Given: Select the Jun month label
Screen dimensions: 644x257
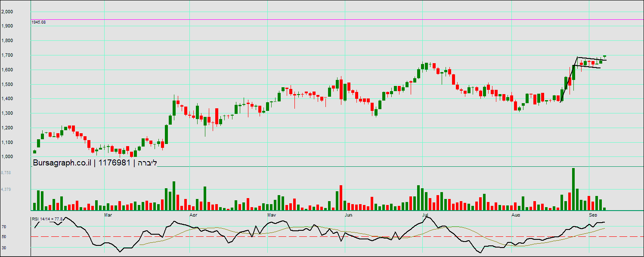Looking at the screenshot, I should pyautogui.click(x=349, y=214).
